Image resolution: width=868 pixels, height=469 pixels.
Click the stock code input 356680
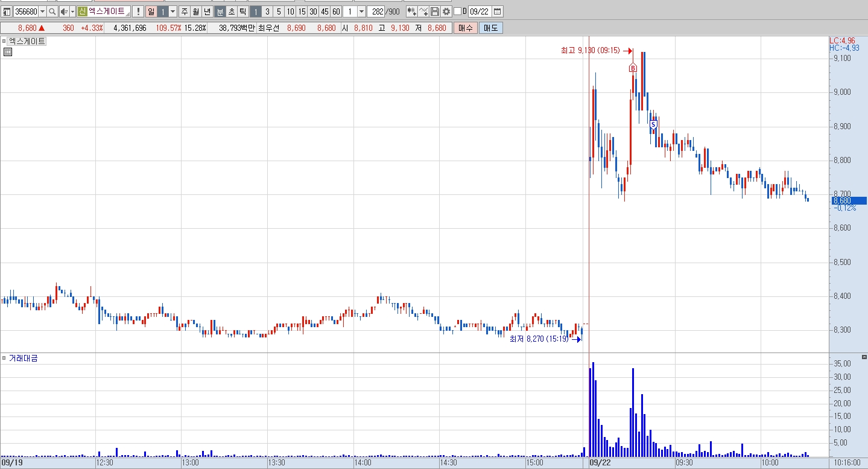coord(26,11)
